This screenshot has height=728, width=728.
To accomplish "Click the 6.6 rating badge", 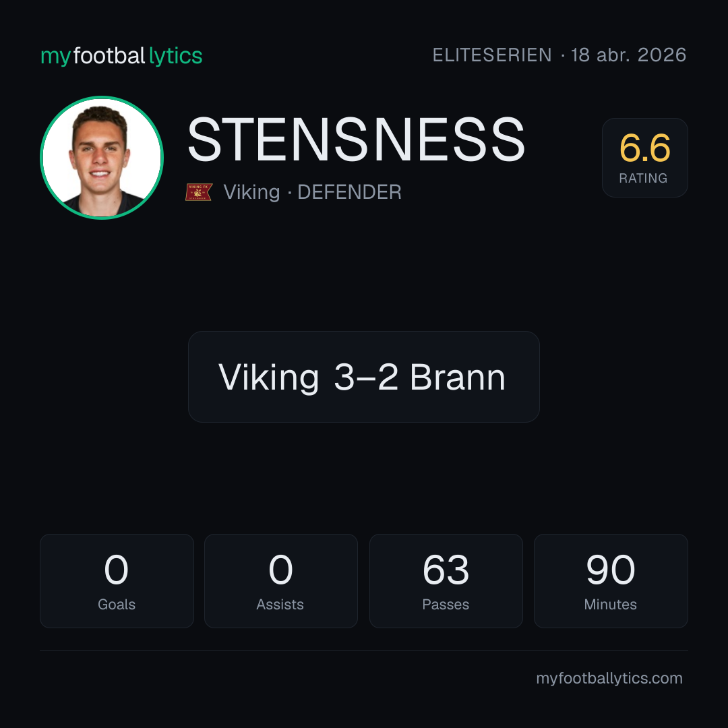I will (644, 157).
